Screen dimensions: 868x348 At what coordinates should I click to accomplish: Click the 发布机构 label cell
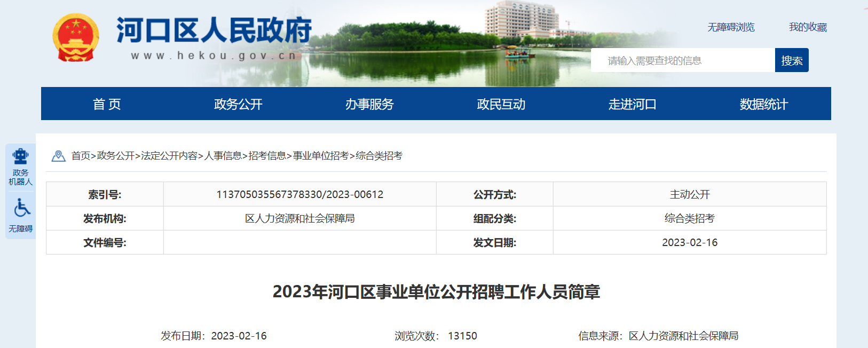tap(105, 218)
